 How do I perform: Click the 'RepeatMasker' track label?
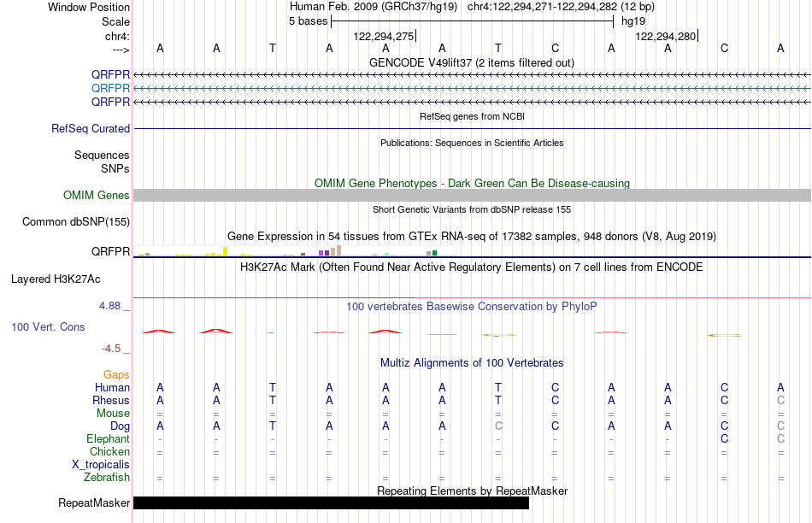pos(94,502)
